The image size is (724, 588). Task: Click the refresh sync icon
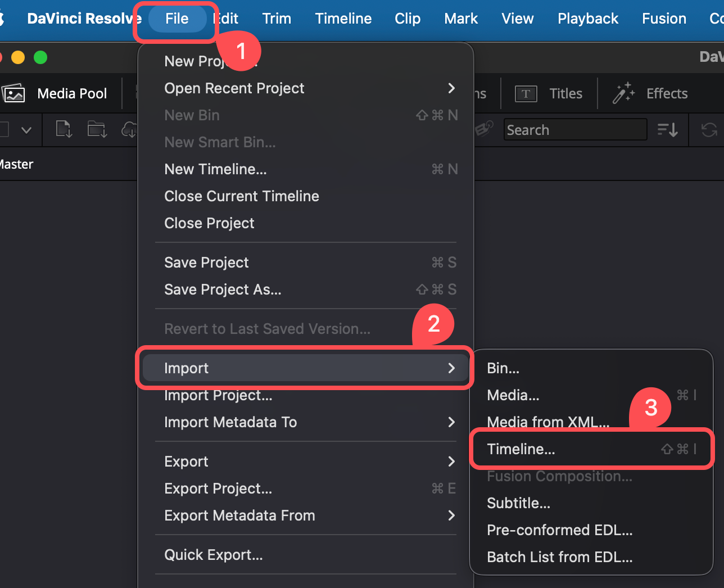[x=709, y=130]
